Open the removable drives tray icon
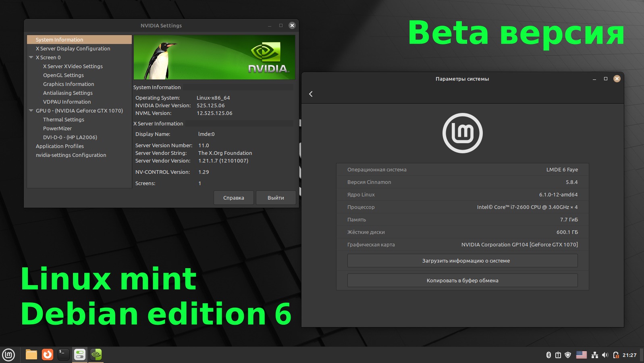The width and height of the screenshot is (644, 363). [x=558, y=355]
